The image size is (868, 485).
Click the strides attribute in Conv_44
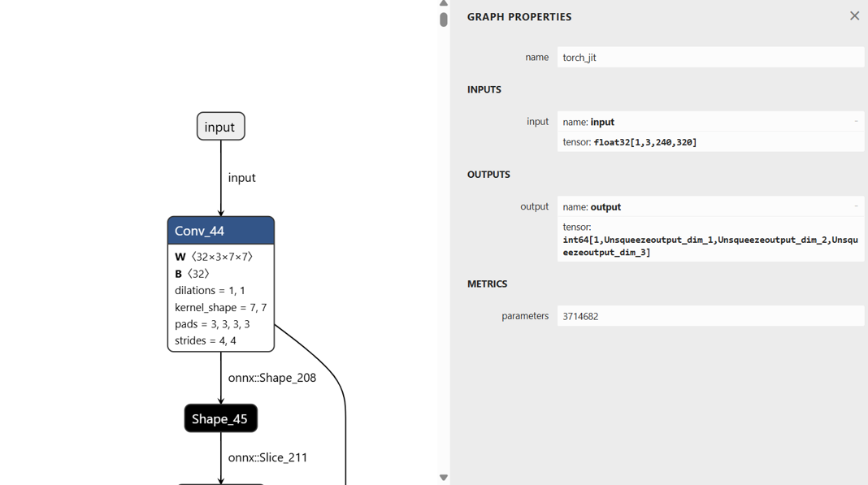point(206,340)
